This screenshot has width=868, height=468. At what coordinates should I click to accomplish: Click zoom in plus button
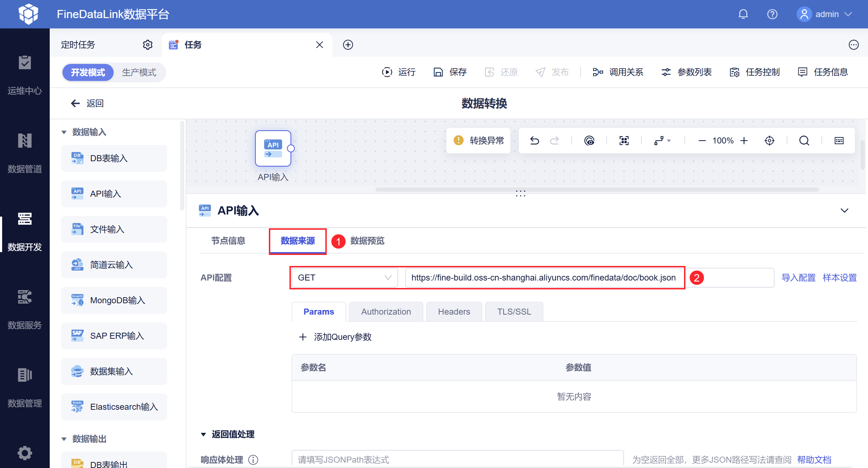point(744,141)
